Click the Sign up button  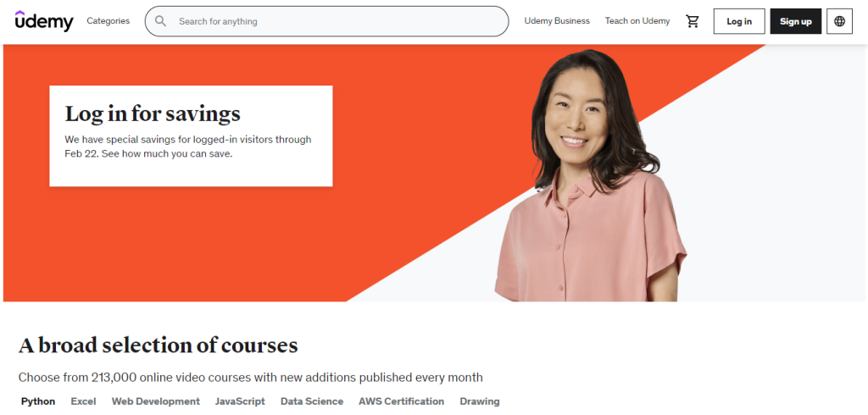(x=795, y=21)
